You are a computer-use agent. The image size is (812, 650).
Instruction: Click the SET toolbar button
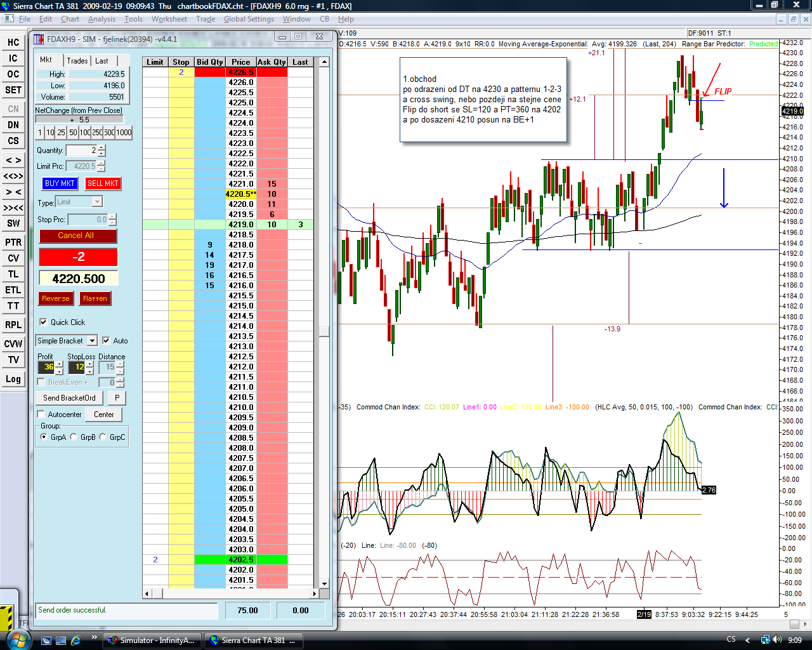(x=13, y=90)
